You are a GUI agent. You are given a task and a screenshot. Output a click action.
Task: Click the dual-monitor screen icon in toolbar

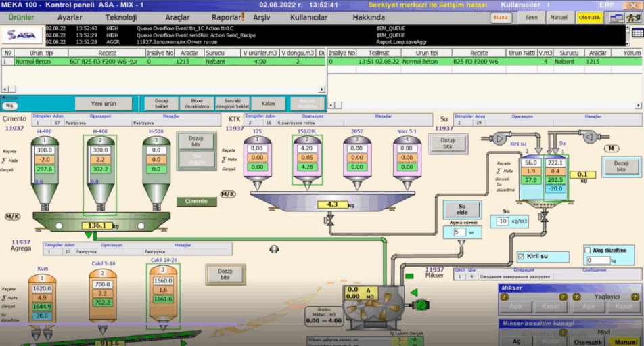[x=616, y=18]
